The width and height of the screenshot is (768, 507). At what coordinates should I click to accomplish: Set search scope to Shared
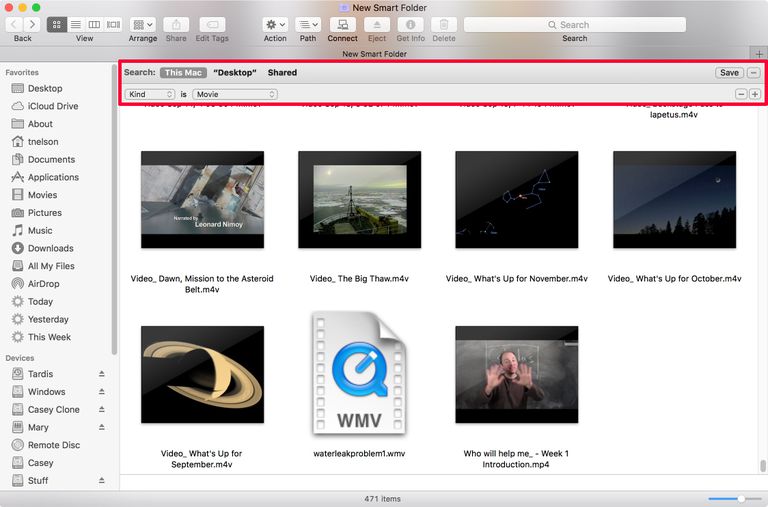point(282,72)
